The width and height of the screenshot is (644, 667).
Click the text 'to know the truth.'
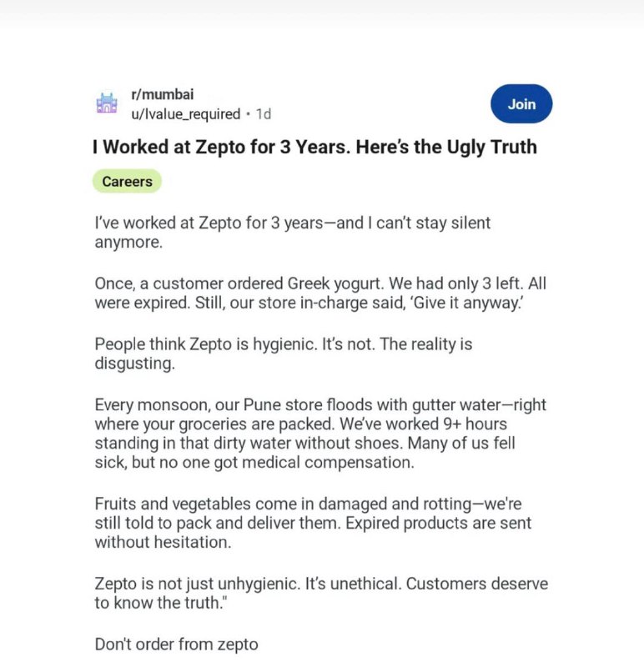161,603
